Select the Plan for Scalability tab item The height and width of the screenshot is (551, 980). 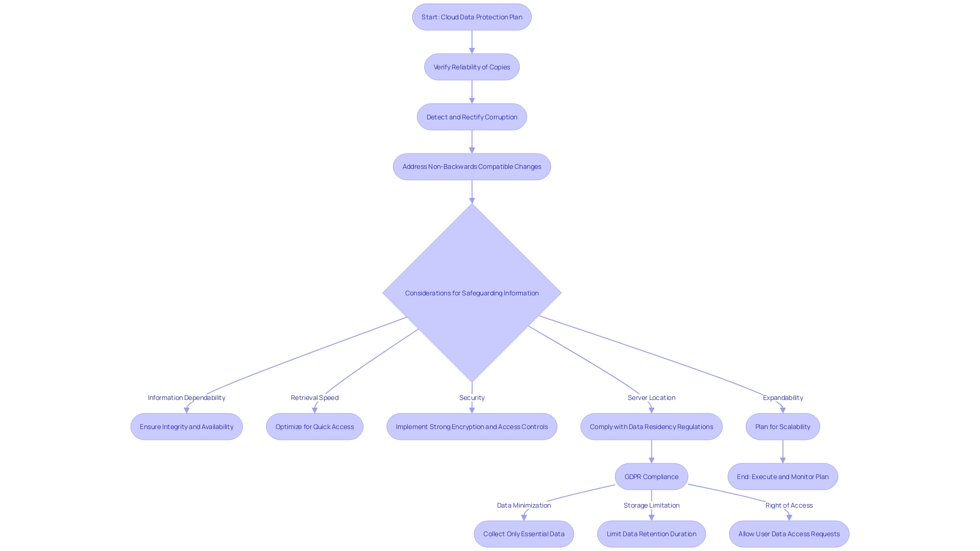pyautogui.click(x=783, y=426)
